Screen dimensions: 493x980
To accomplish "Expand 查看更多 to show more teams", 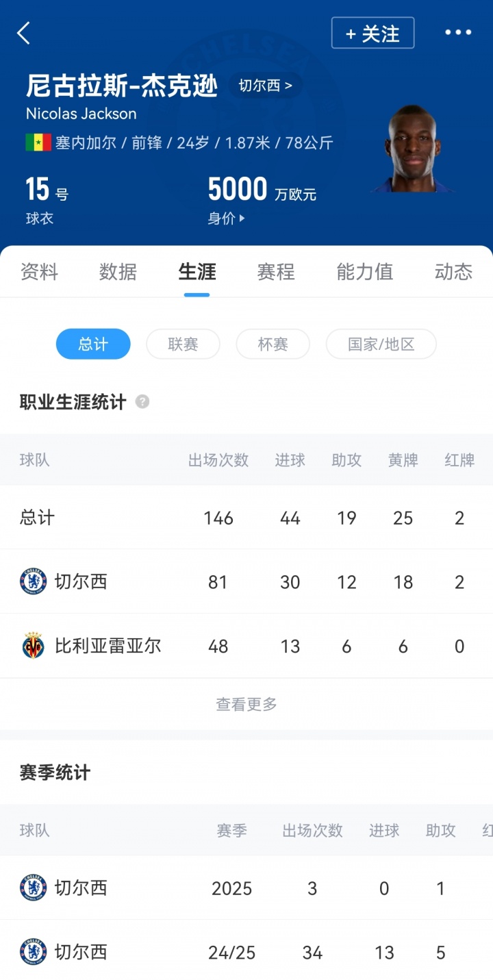I will point(246,704).
